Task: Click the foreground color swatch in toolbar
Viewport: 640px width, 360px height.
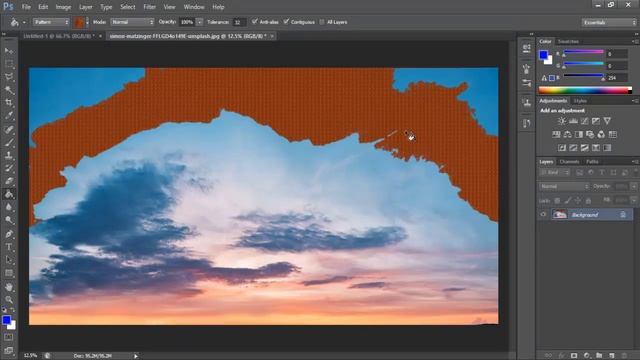Action: [6, 320]
